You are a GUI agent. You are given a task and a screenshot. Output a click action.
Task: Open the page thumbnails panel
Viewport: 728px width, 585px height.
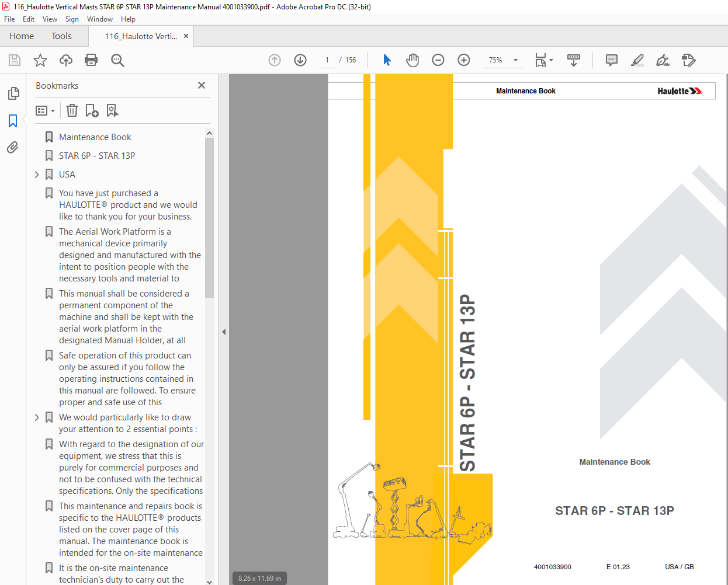pyautogui.click(x=13, y=93)
